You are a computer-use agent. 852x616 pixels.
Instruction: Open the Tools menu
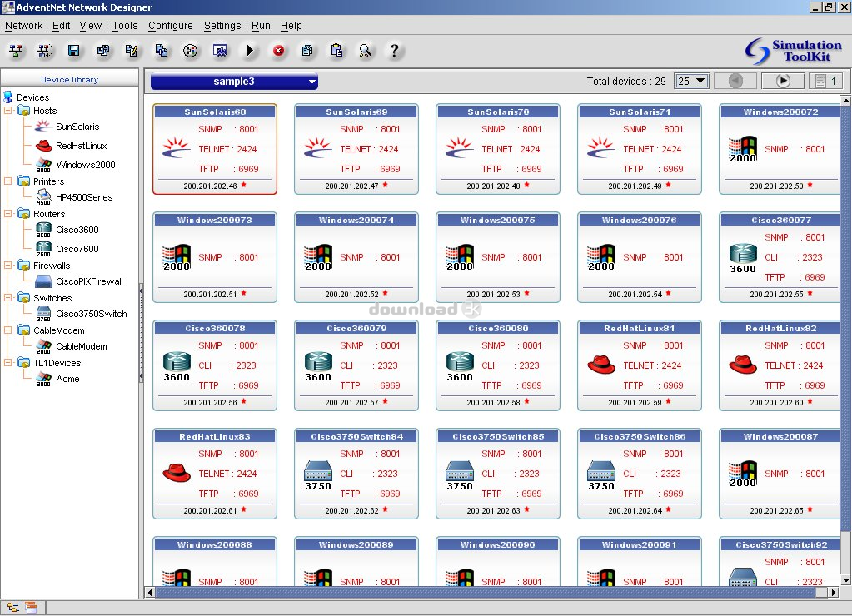125,26
